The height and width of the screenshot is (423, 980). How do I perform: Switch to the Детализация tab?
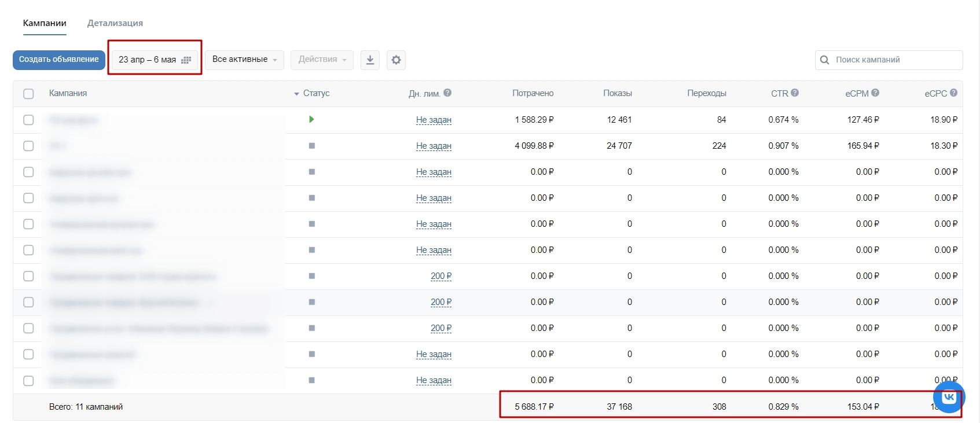click(115, 23)
